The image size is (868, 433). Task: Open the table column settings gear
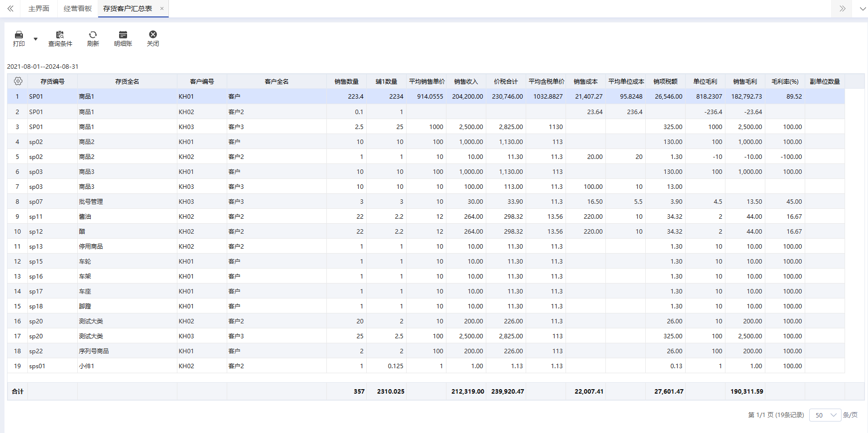click(18, 81)
